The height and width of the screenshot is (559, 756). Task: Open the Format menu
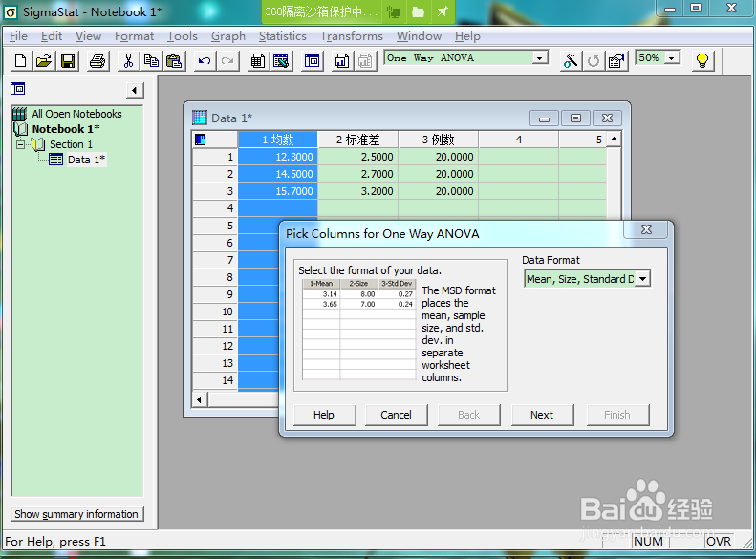[134, 36]
